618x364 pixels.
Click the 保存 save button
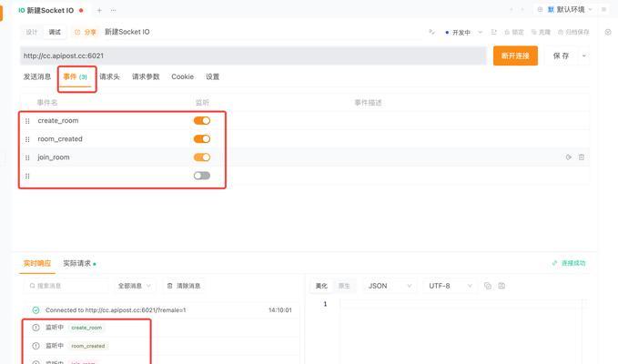tap(561, 56)
